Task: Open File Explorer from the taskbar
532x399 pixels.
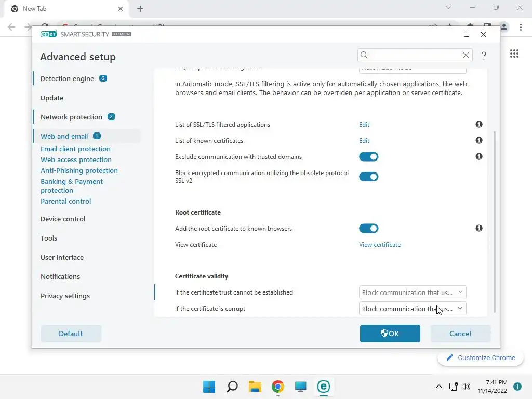Action: tap(255, 387)
